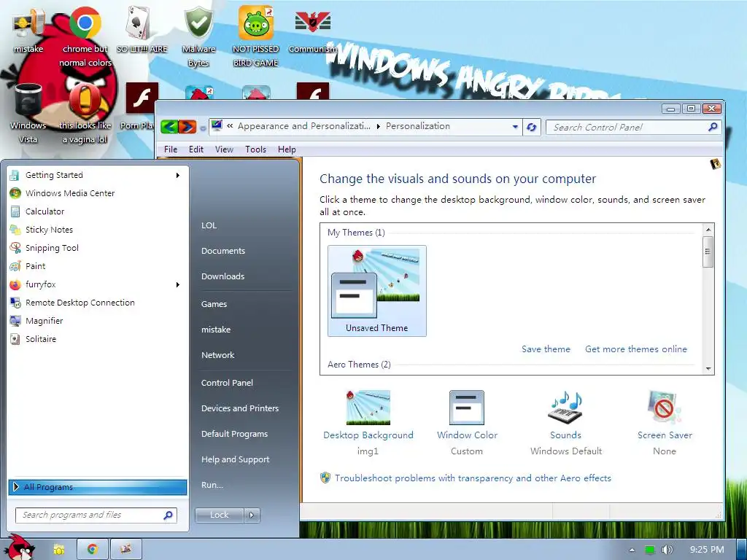
Task: Open the Help menu
Action: click(x=287, y=149)
